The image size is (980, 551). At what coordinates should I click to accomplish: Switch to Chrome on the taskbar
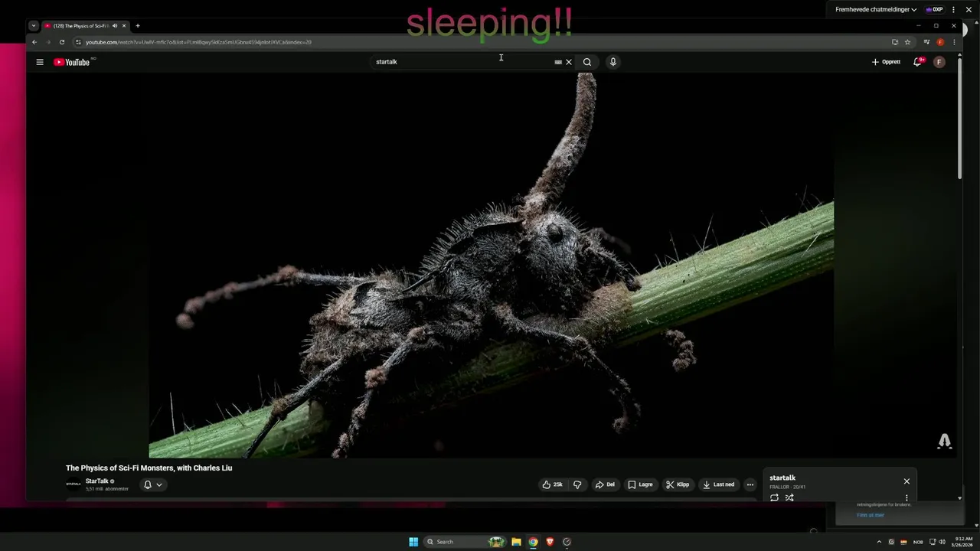click(x=533, y=542)
